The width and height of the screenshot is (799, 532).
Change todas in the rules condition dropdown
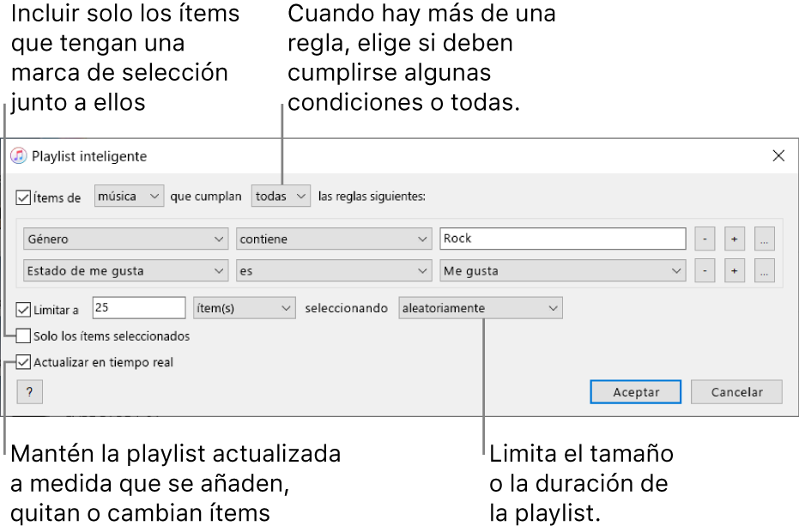pos(281,196)
